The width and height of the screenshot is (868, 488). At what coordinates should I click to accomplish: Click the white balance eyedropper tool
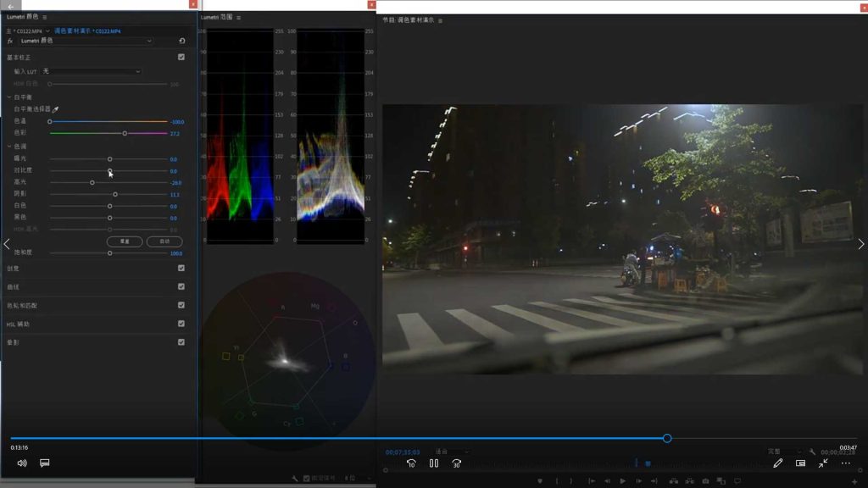56,109
